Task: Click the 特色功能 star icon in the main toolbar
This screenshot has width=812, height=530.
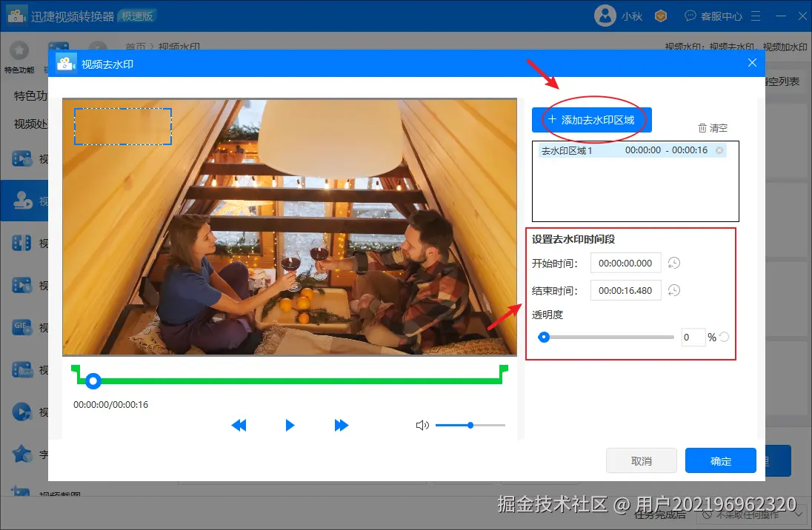Action: click(x=19, y=50)
